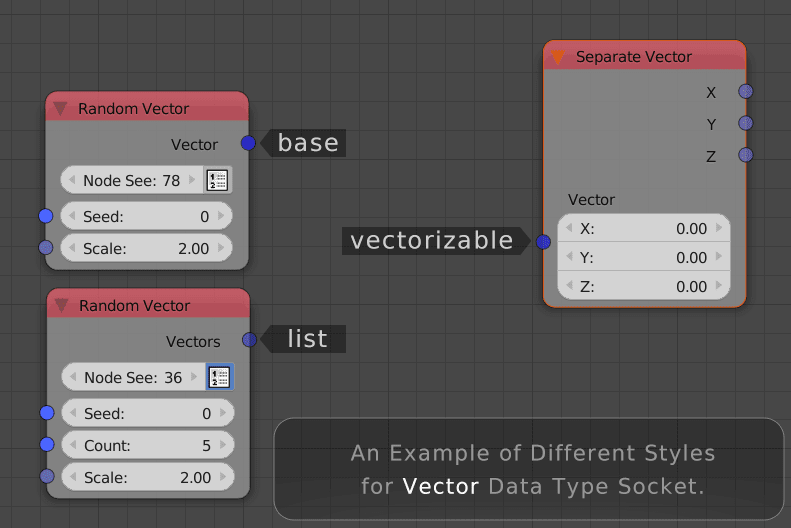791x528 pixels.
Task: Toggle list mode button beside Node See: 78
Action: coord(218,180)
